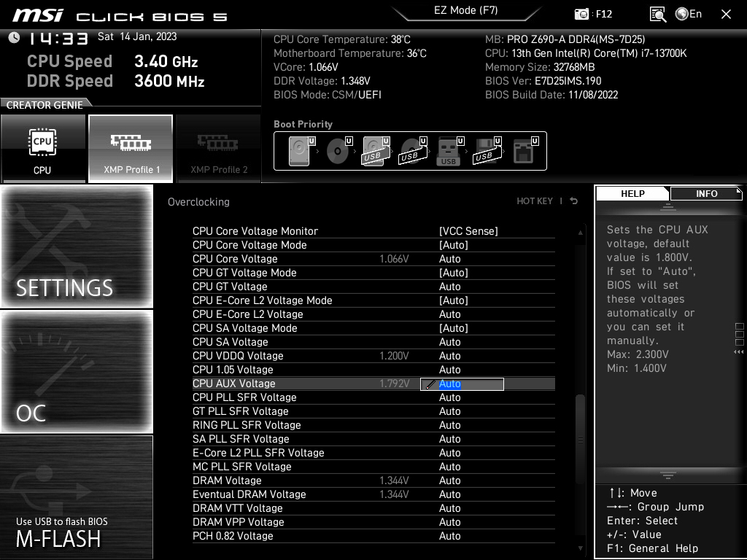The width and height of the screenshot is (747, 560).
Task: Click the 1.792V CPU AUX reading
Action: click(x=394, y=384)
